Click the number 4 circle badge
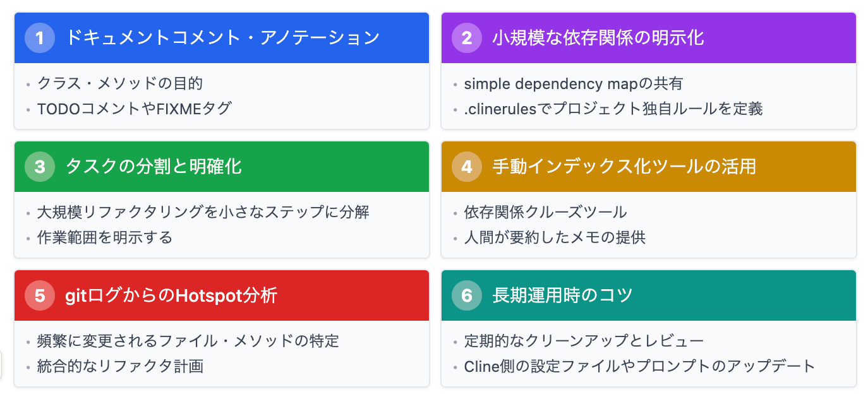This screenshot has height=399, width=868. 467,167
